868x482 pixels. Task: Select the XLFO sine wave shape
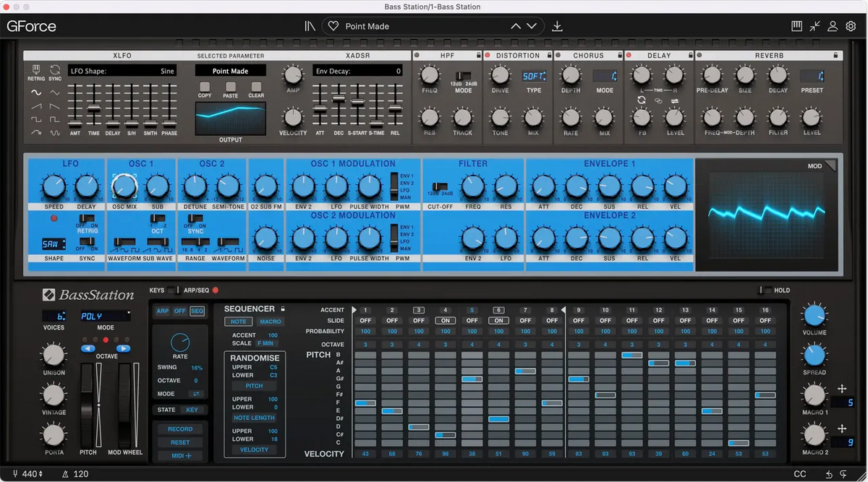point(36,92)
